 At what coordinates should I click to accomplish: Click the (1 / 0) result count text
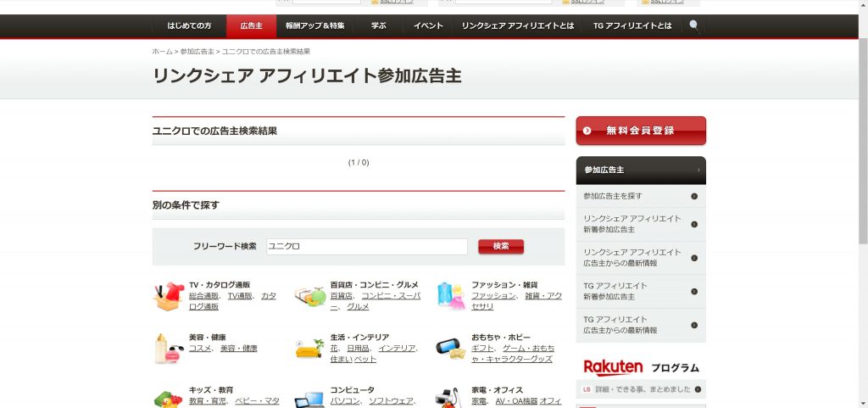pos(359,162)
